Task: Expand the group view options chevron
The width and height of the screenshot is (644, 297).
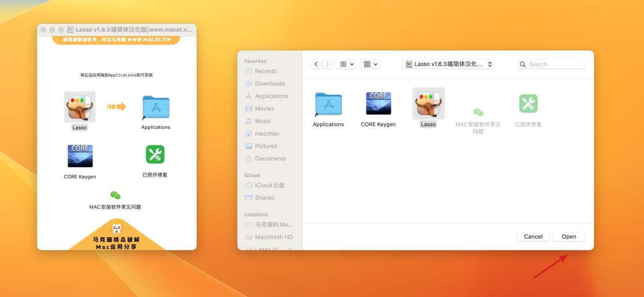Action: click(x=375, y=64)
